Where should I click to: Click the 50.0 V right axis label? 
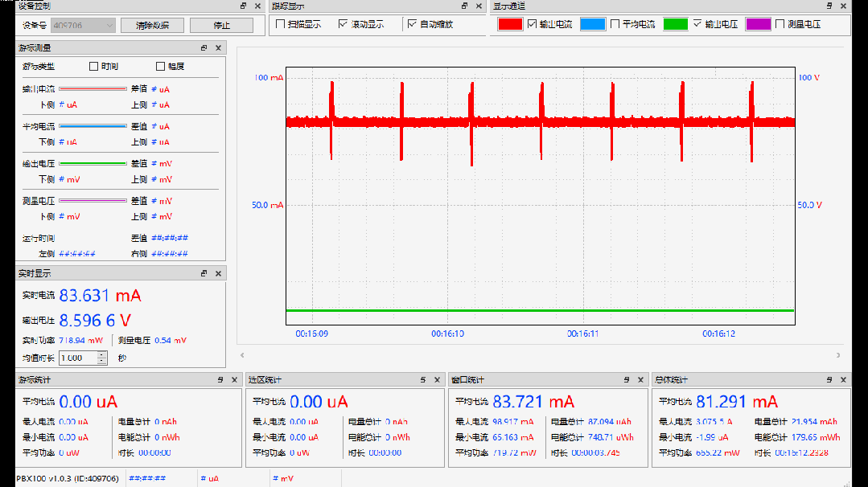(810, 205)
